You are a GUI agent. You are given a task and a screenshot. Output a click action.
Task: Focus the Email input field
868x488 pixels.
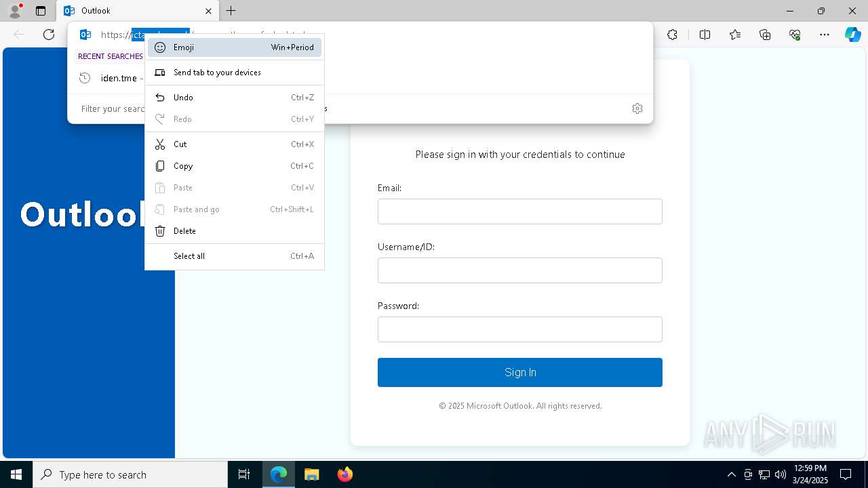[x=520, y=211]
